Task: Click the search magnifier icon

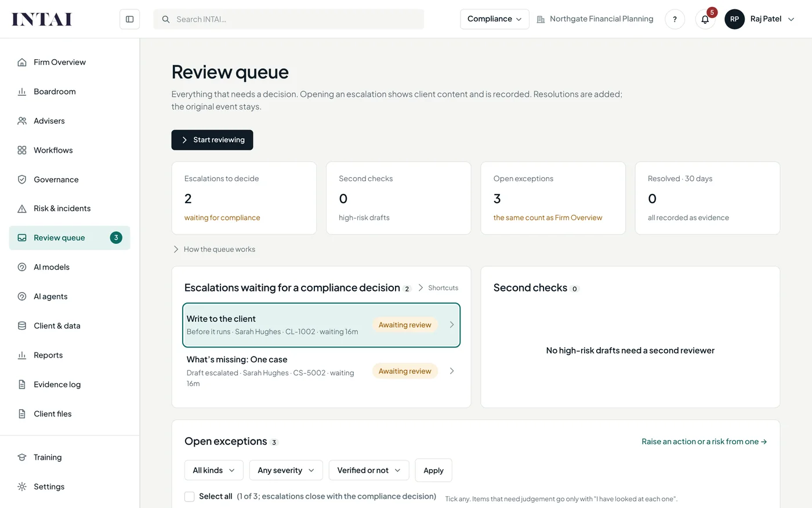Action: pyautogui.click(x=166, y=19)
